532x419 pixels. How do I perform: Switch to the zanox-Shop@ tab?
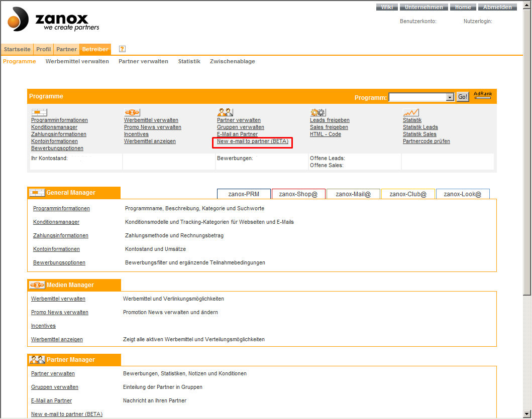(298, 194)
